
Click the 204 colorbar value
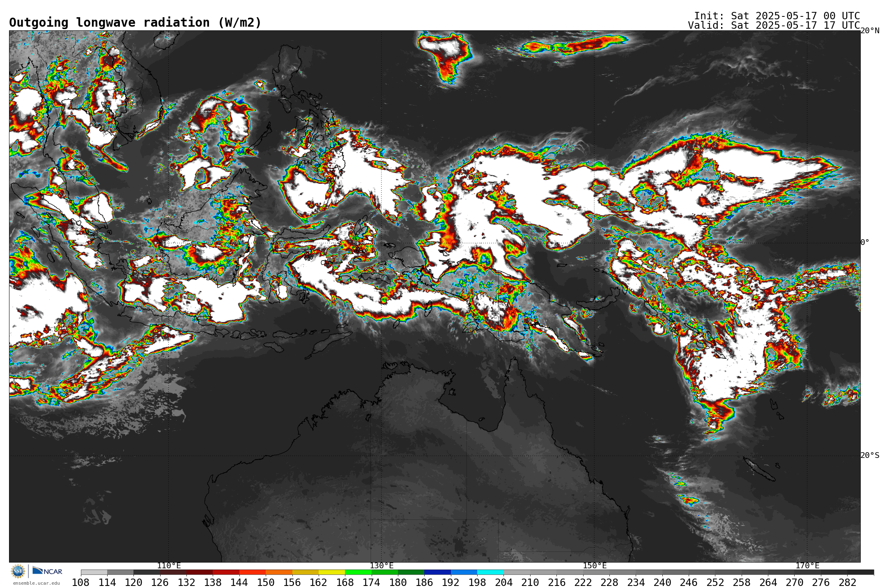503,582
